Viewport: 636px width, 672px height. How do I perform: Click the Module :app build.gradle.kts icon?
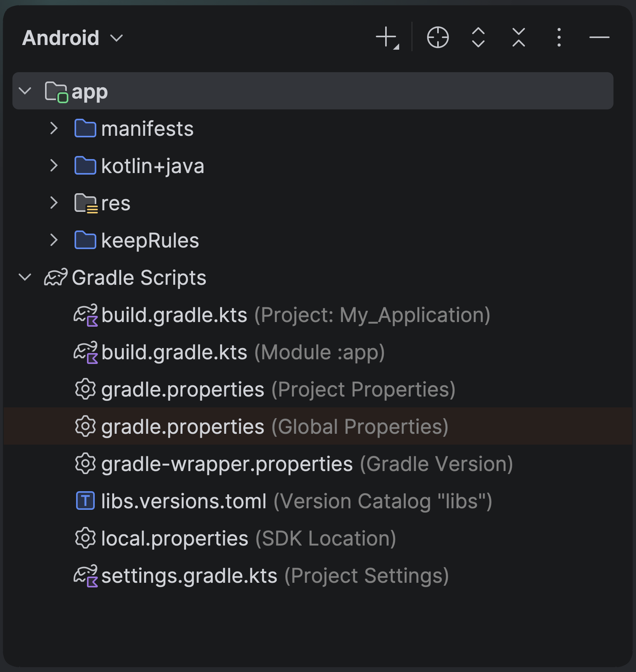(86, 353)
